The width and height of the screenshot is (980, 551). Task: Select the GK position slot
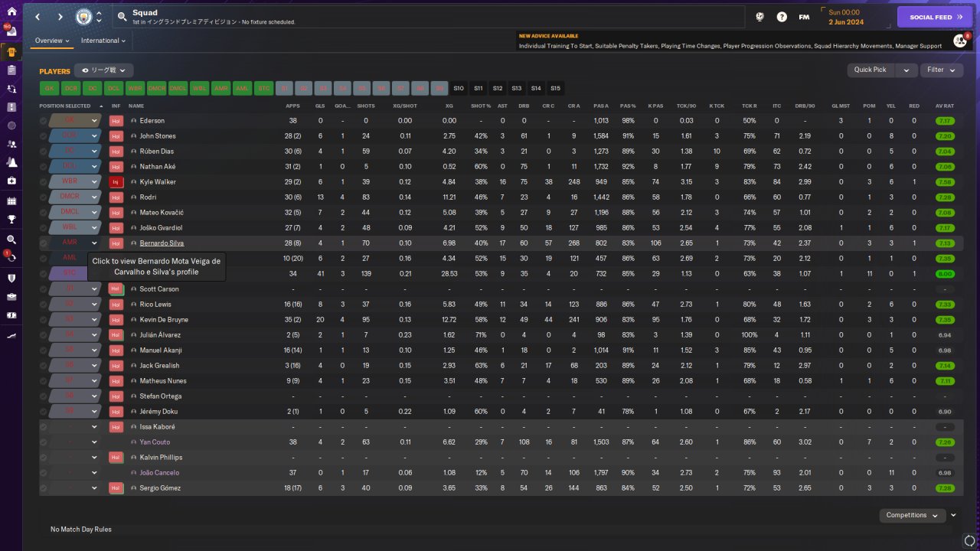[50, 89]
